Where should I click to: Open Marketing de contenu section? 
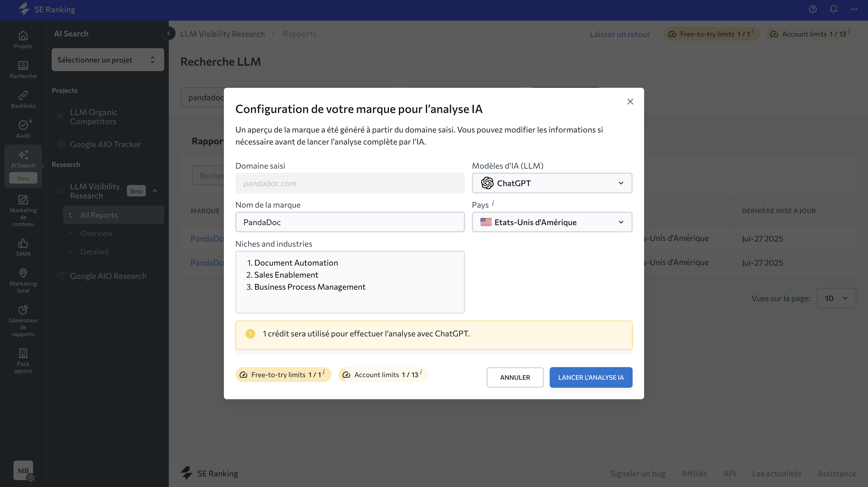pyautogui.click(x=23, y=210)
